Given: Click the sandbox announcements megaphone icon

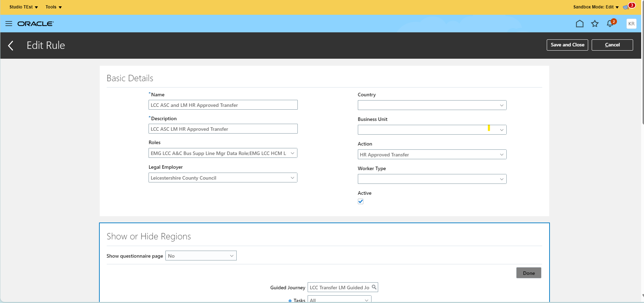Looking at the screenshot, I should point(625,7).
